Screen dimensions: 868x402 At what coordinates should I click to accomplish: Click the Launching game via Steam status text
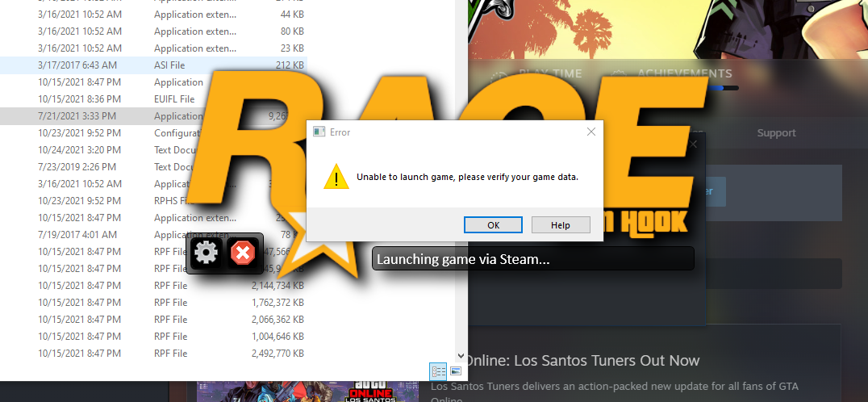pos(463,258)
